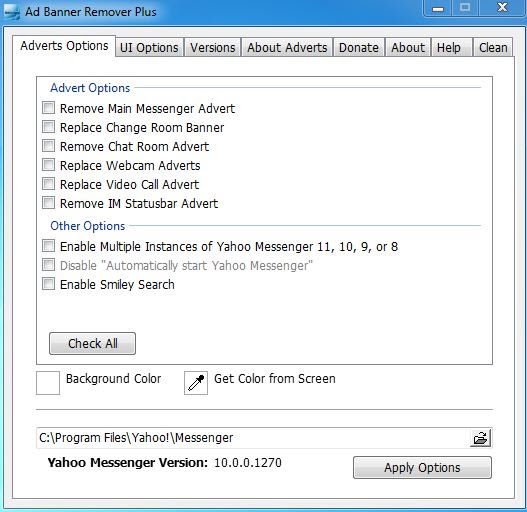Select the Adverts Options tab

click(64, 46)
